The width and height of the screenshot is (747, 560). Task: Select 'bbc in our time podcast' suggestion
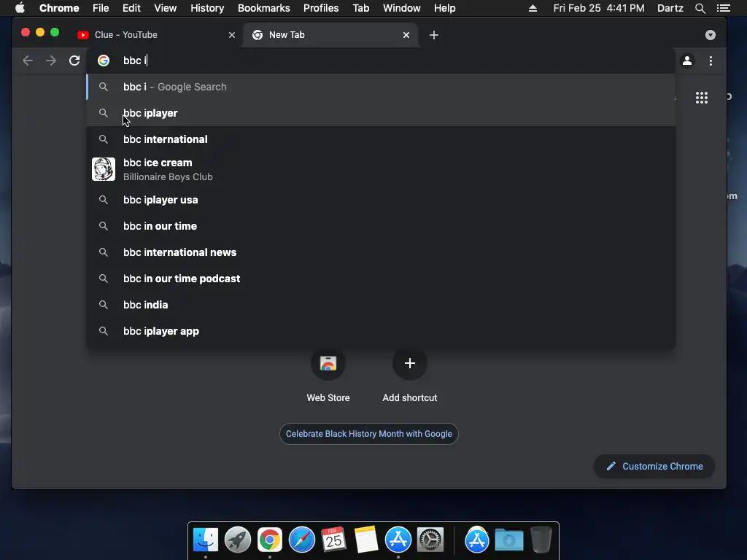click(381, 278)
